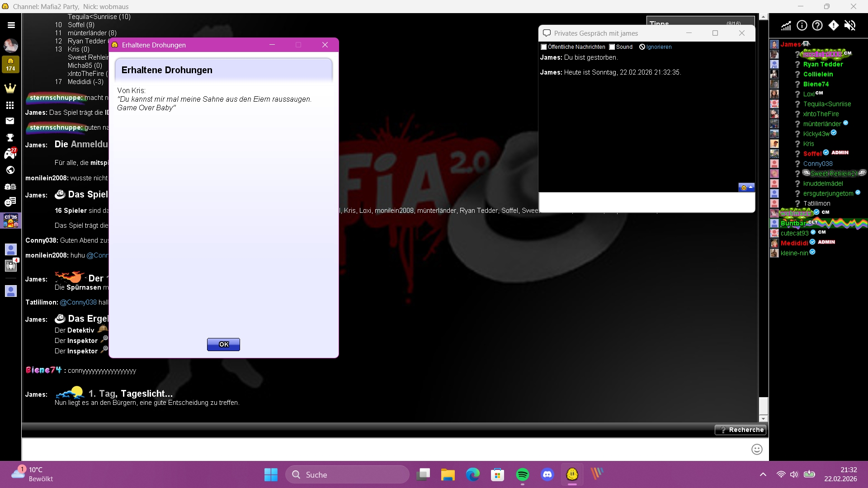Viewport: 868px width, 488px height.
Task: Open the hamburger menu in sidebar
Action: coord(11,25)
